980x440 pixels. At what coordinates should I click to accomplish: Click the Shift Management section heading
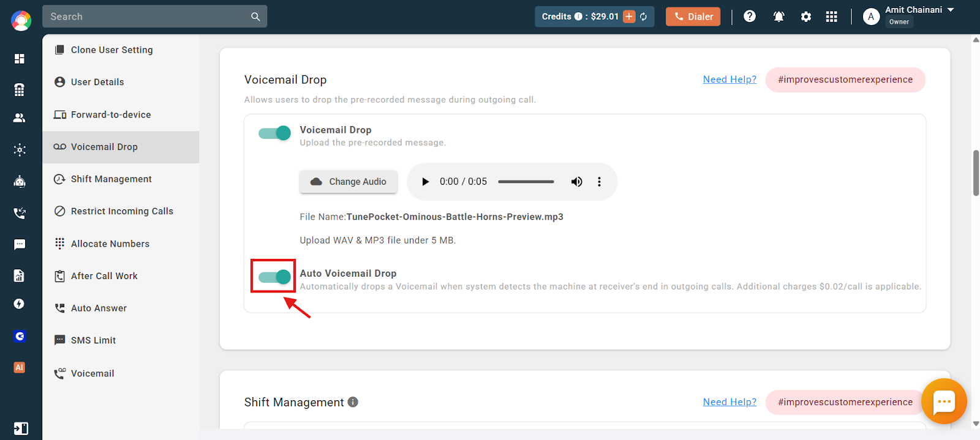[x=294, y=402]
